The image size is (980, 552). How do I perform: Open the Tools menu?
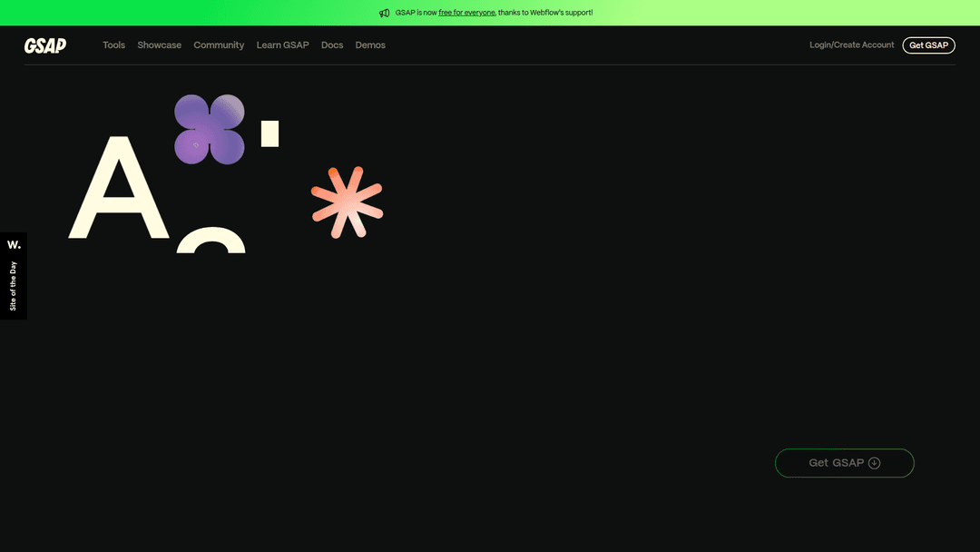pos(113,45)
